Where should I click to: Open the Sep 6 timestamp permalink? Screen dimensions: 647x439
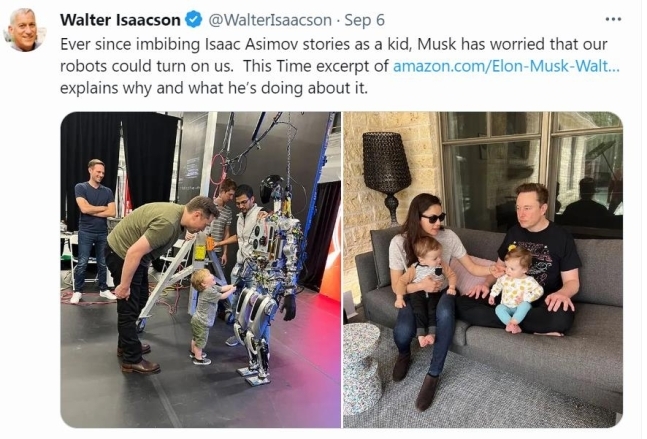[x=364, y=20]
